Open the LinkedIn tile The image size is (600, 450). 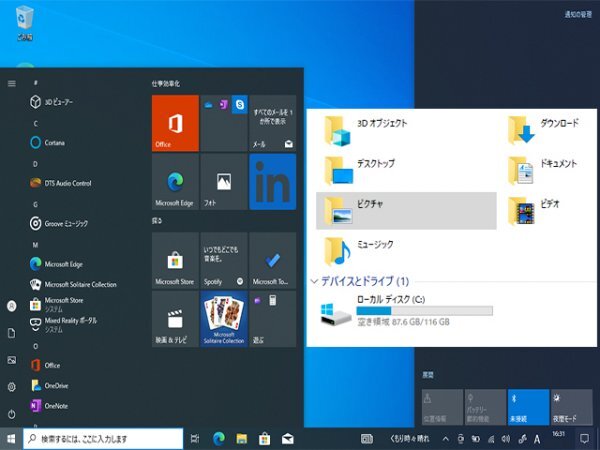click(272, 182)
